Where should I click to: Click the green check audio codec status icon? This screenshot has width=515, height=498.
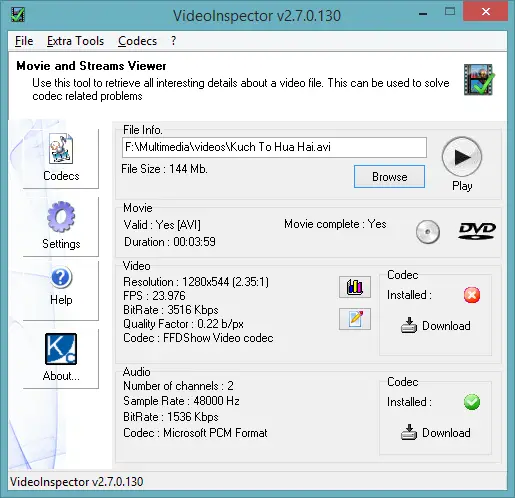point(472,402)
